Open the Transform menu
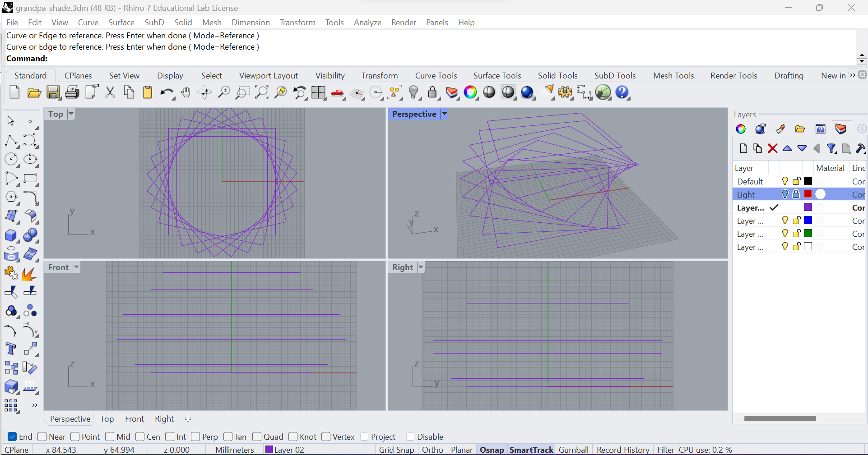Screen dimensions: 868x455 (x=297, y=22)
